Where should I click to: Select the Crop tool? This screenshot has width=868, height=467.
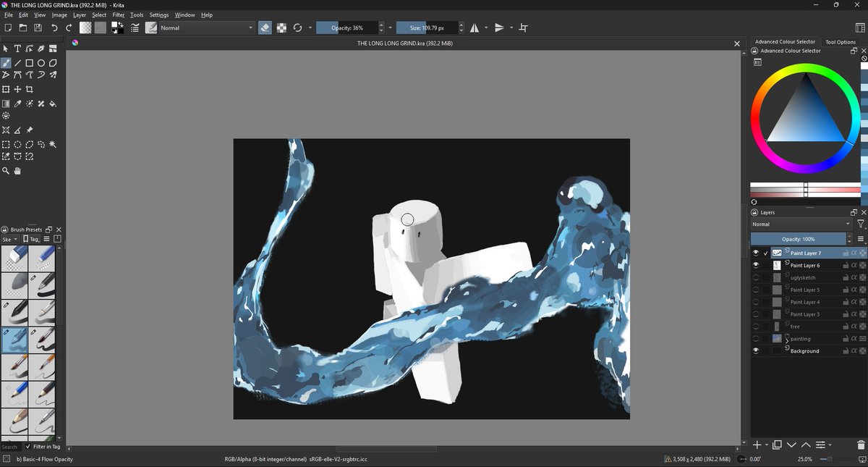coord(30,89)
